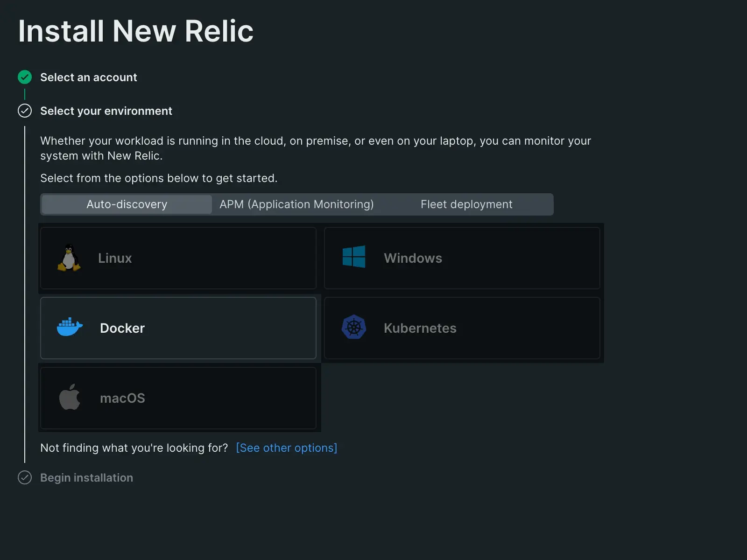The image size is (747, 560).
Task: Click the Docker whale icon
Action: pos(70,328)
